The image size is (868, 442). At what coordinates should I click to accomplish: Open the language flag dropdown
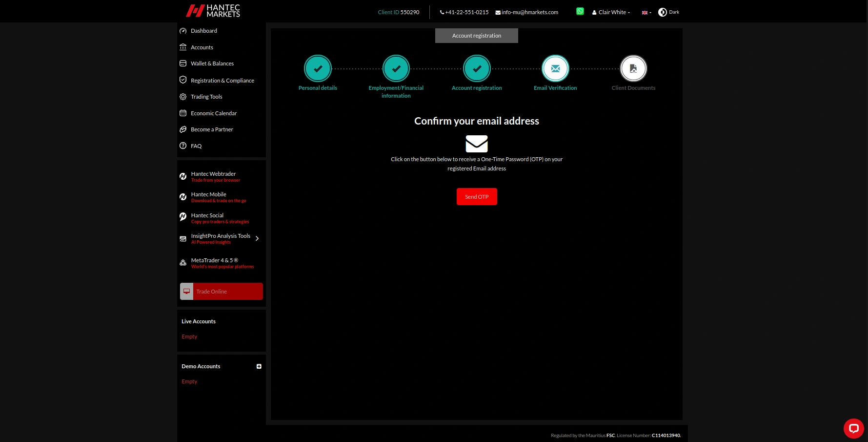(x=646, y=13)
